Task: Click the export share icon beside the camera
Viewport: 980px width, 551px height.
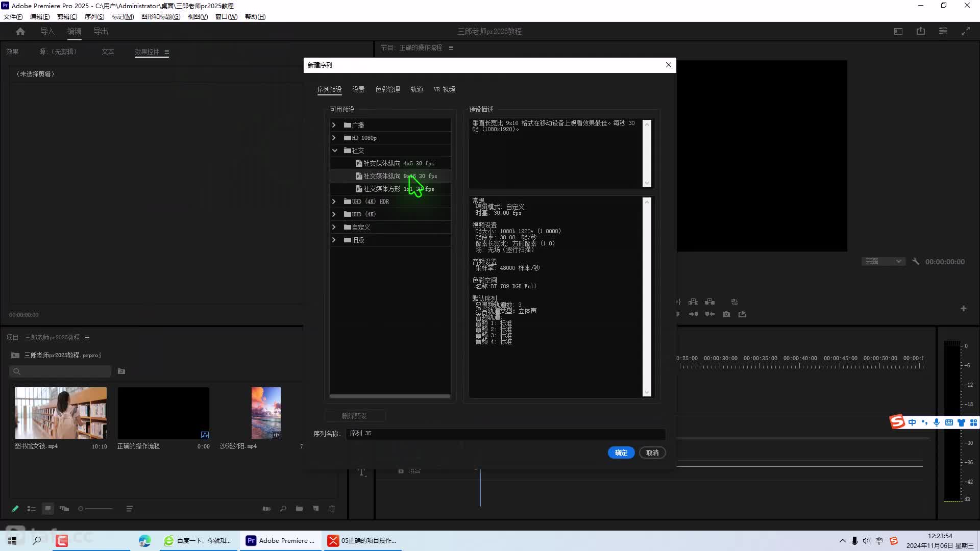Action: tap(743, 314)
